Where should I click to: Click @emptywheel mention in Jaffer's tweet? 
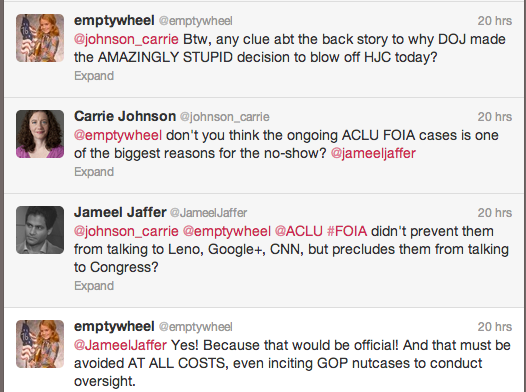[x=226, y=231]
